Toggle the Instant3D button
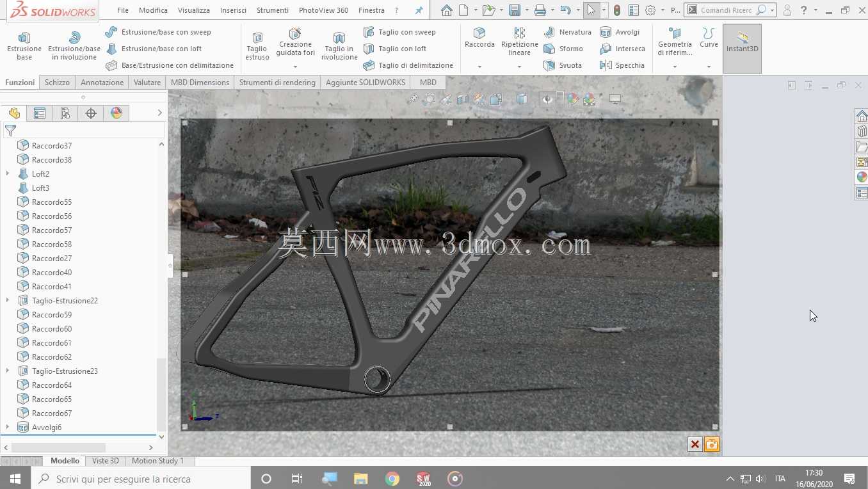Viewport: 868px width, 489px height. coord(743,49)
